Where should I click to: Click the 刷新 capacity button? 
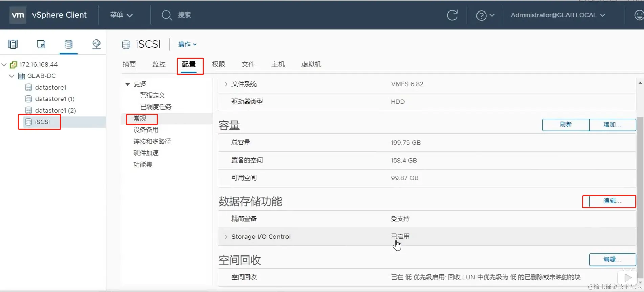[566, 125]
